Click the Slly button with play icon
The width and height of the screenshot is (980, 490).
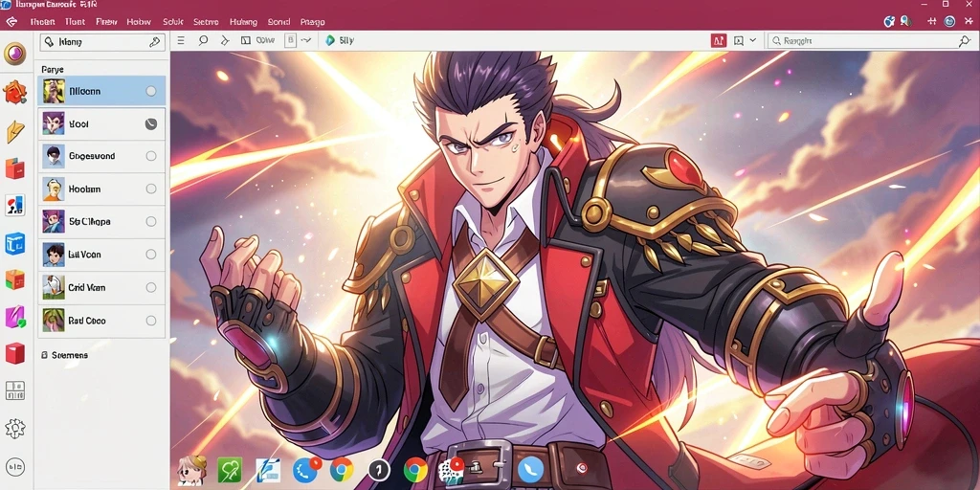tap(340, 40)
